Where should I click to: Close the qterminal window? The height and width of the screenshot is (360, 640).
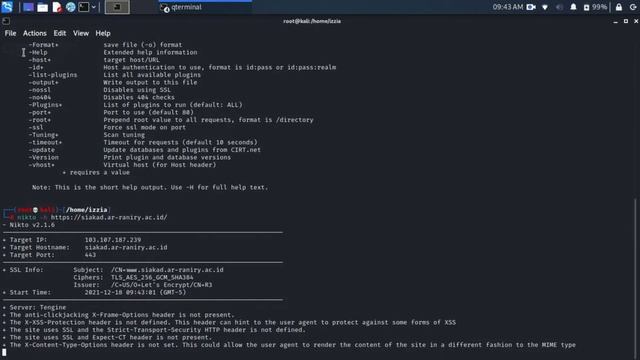(x=636, y=21)
